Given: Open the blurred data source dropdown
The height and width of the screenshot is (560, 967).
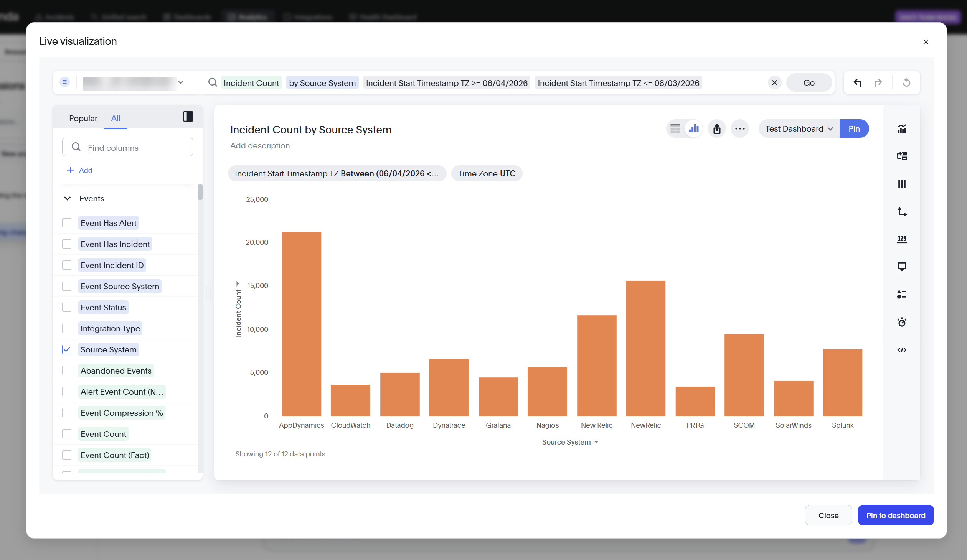Looking at the screenshot, I should coord(134,82).
